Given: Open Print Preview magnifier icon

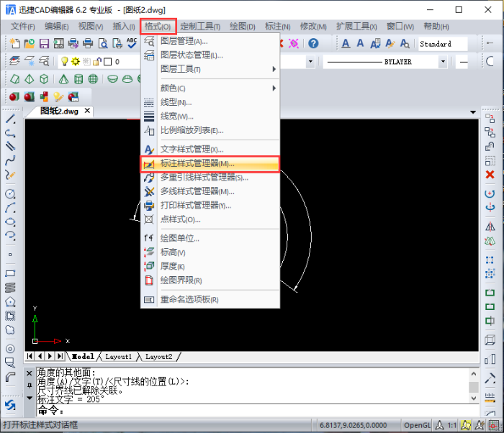Looking at the screenshot, I should point(103,43).
